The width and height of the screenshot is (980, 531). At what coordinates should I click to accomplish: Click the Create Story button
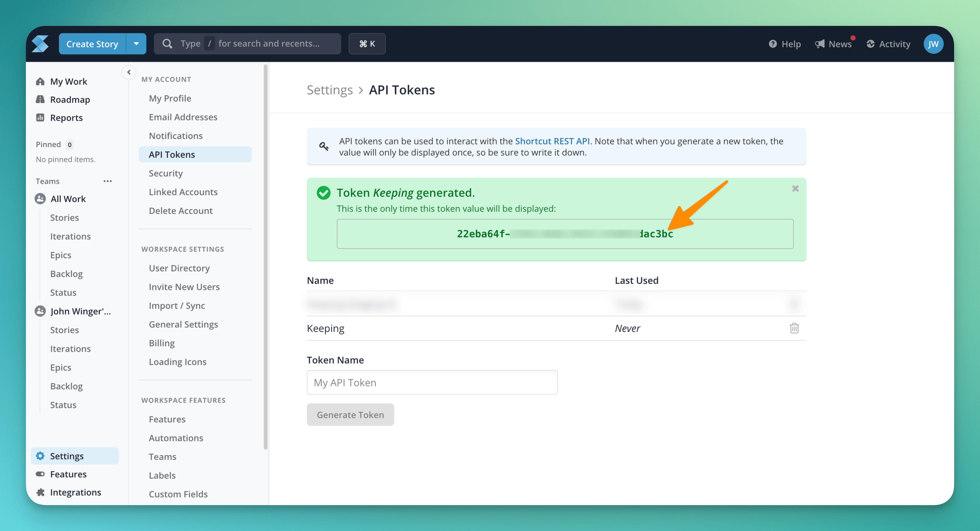(x=92, y=44)
